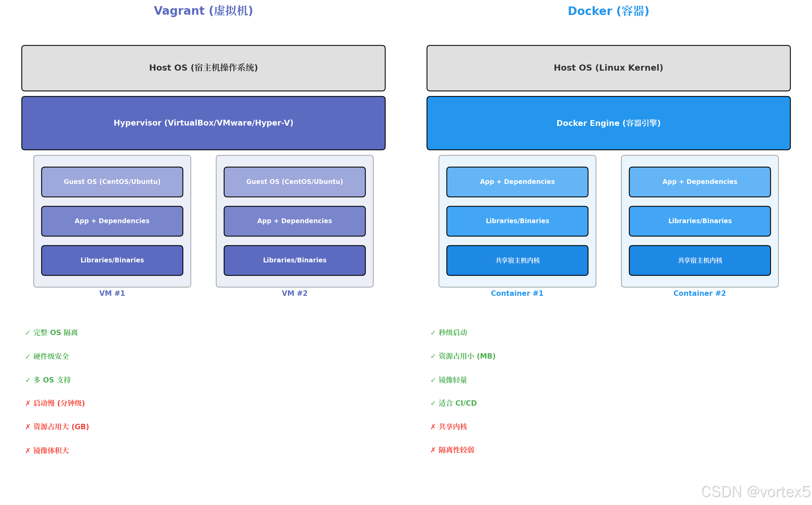The image size is (812, 505).
Task: Click the "Container #1" caption
Action: coord(517,293)
